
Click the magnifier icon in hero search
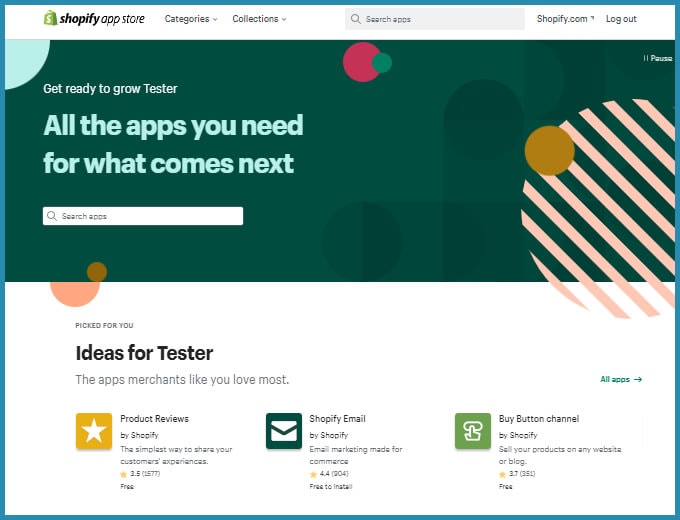[x=53, y=216]
